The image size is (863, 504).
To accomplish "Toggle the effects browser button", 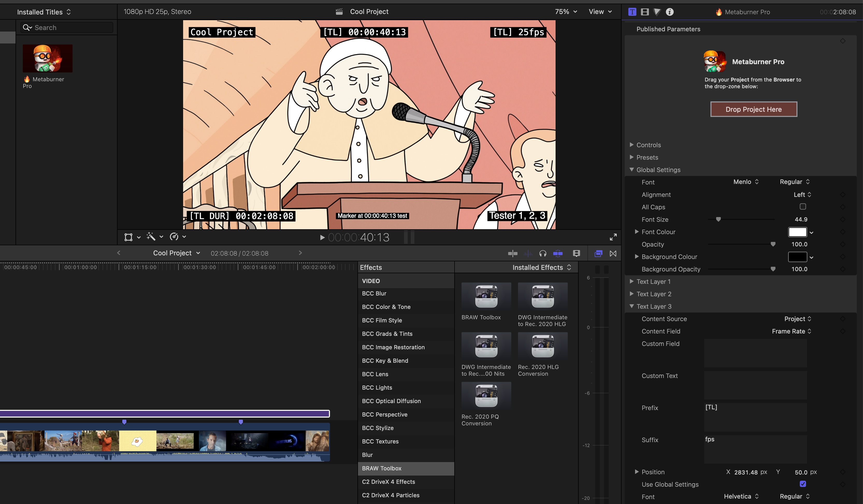I will tap(598, 254).
